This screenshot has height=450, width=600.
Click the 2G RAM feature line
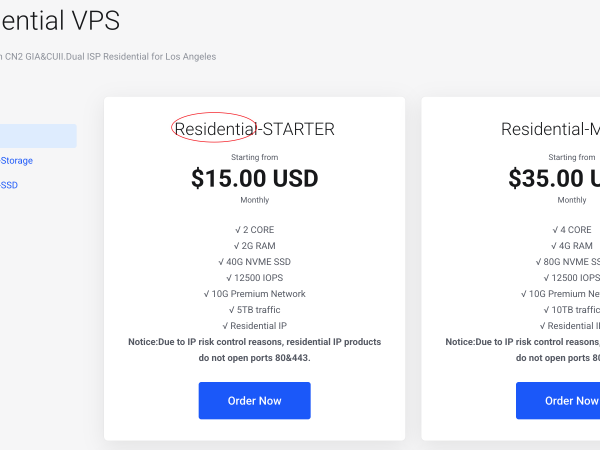(254, 246)
